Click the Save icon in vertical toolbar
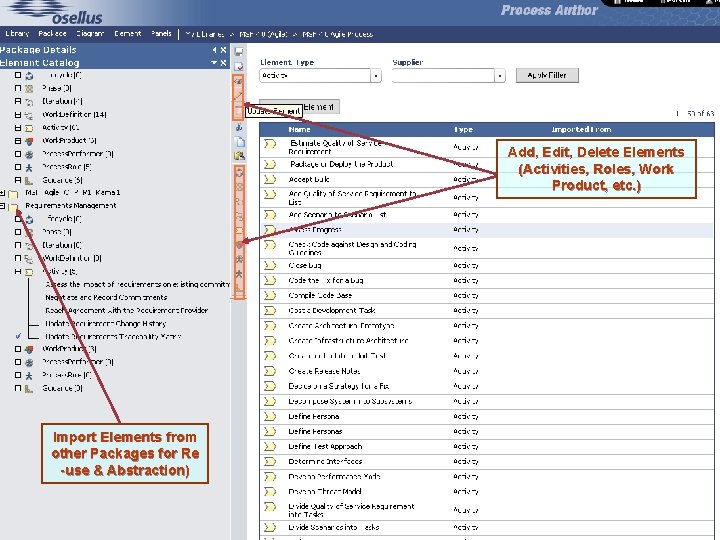This screenshot has height=540, width=720. click(239, 52)
